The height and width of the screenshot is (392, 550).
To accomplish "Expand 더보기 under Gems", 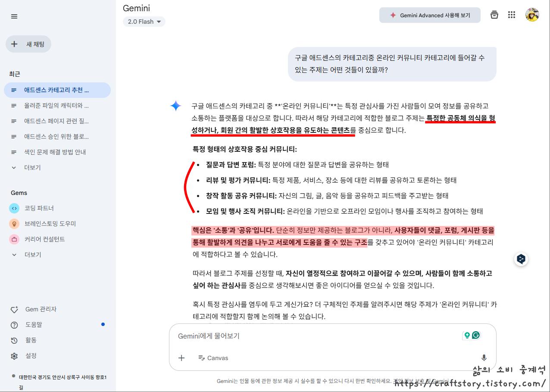I will 57,255.
